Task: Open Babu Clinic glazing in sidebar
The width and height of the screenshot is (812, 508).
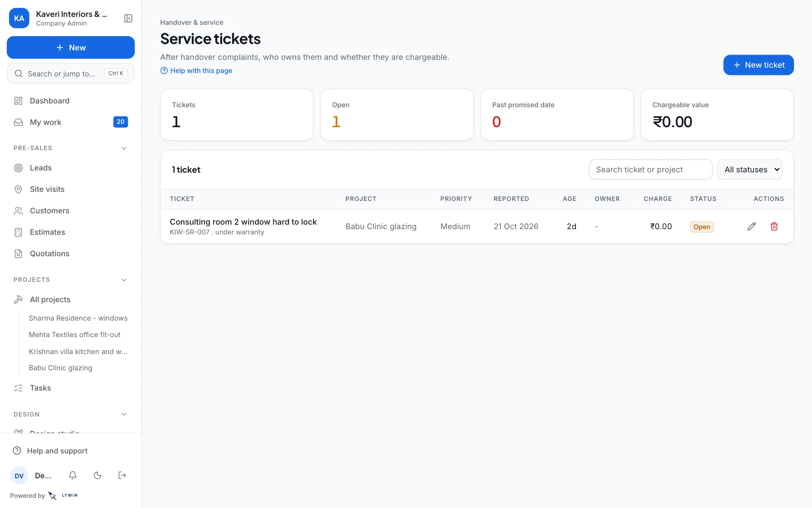Action: point(61,368)
